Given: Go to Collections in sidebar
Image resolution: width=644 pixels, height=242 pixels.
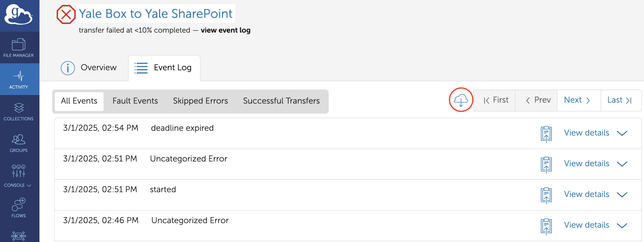Looking at the screenshot, I should pos(19,112).
